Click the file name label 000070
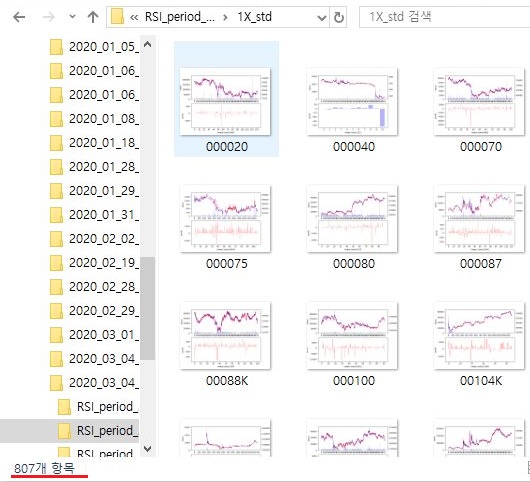Viewport: 530px width, 482px height. (481, 146)
